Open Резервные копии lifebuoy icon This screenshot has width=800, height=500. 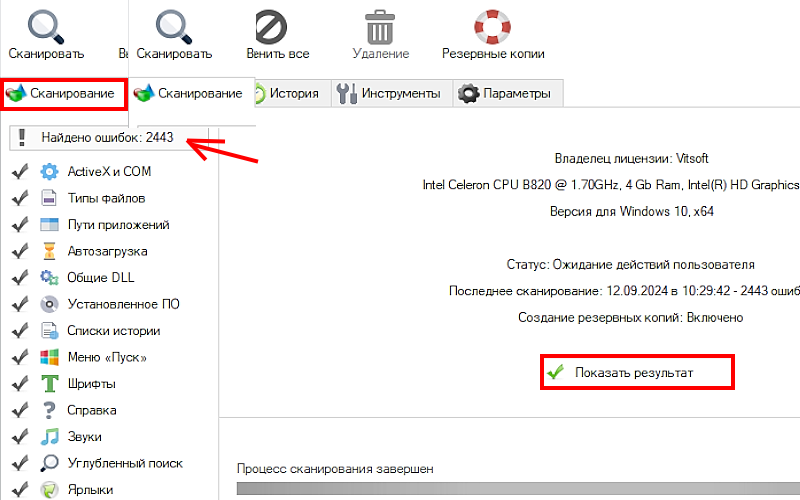pyautogui.click(x=492, y=27)
